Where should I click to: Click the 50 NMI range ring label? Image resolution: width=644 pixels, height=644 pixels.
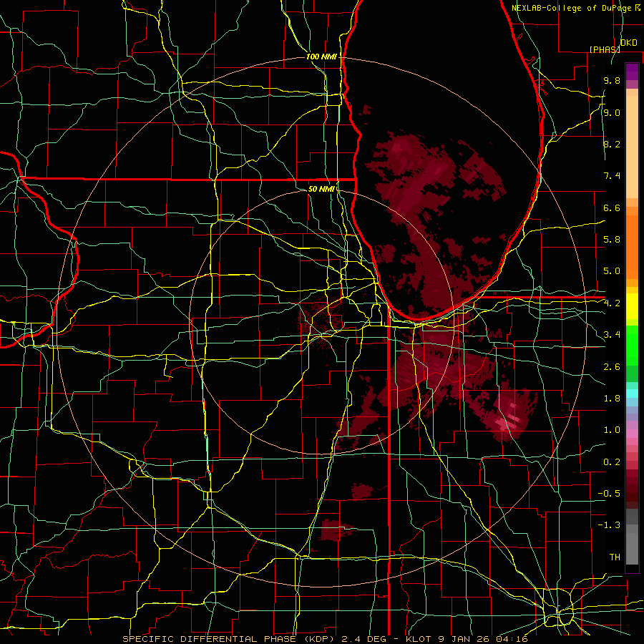[x=321, y=189]
